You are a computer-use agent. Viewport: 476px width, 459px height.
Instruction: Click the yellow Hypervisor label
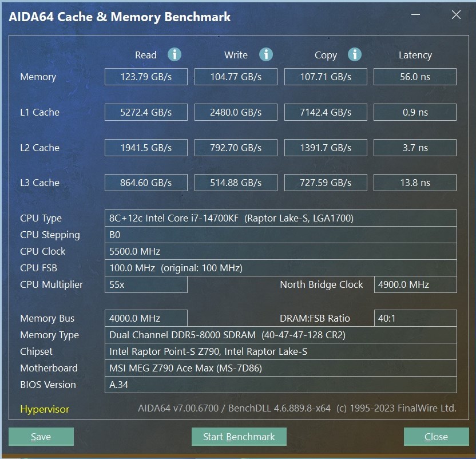[45, 409]
